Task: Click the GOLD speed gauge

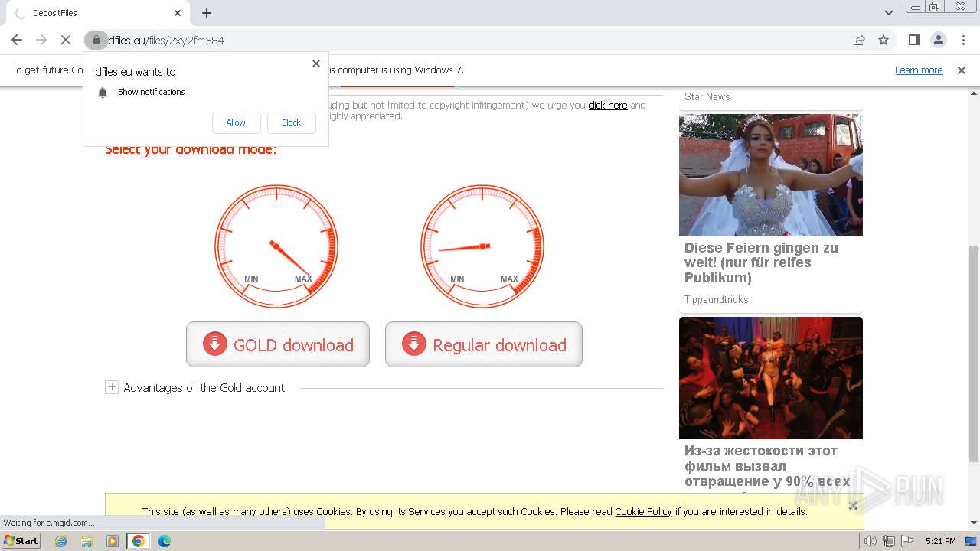Action: 276,246
